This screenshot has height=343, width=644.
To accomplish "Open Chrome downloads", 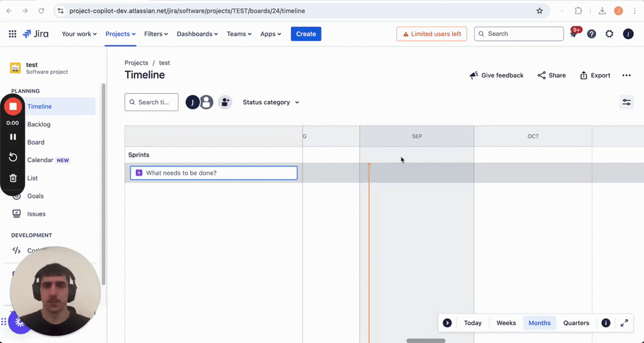I will click(x=602, y=11).
